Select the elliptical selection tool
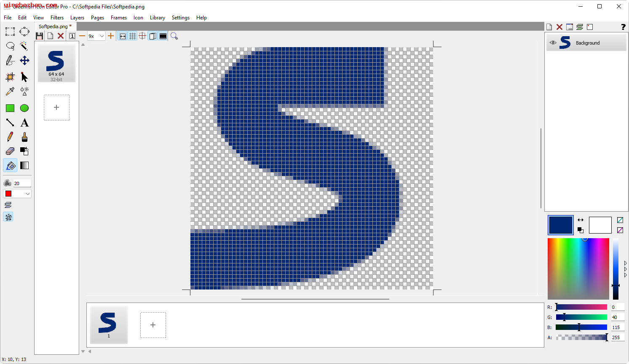This screenshot has width=629, height=364. (24, 32)
